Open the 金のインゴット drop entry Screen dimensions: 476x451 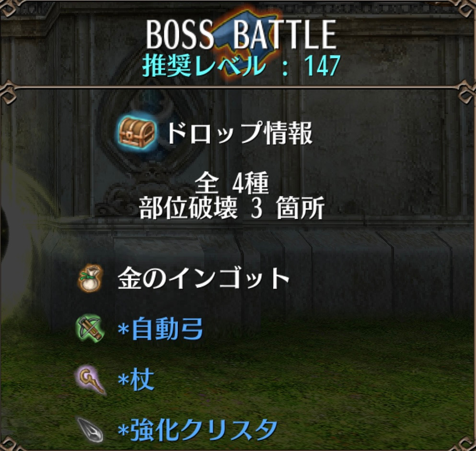click(x=204, y=278)
